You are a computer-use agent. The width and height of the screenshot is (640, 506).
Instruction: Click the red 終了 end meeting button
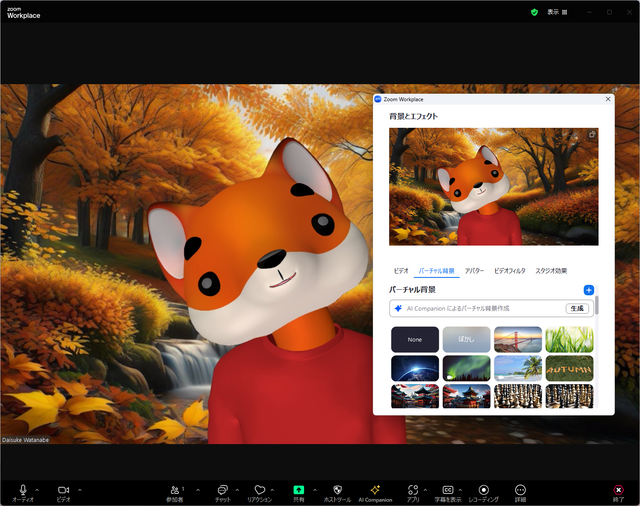click(618, 491)
